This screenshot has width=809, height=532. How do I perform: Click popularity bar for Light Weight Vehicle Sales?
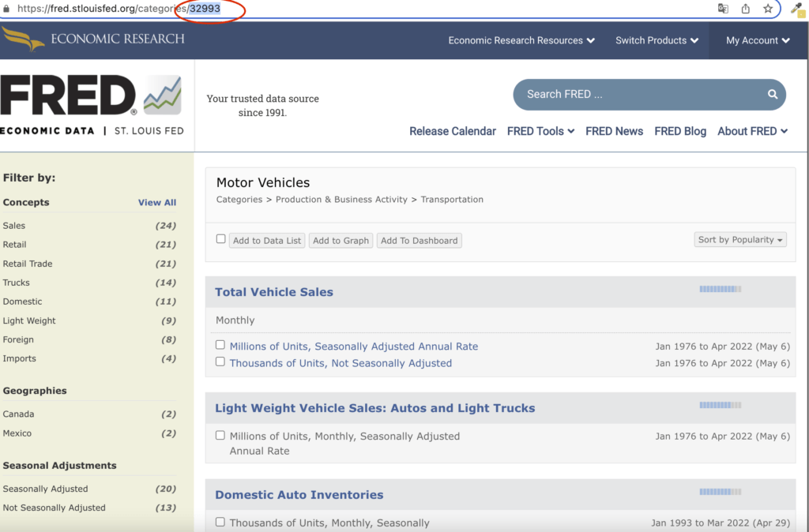point(721,405)
